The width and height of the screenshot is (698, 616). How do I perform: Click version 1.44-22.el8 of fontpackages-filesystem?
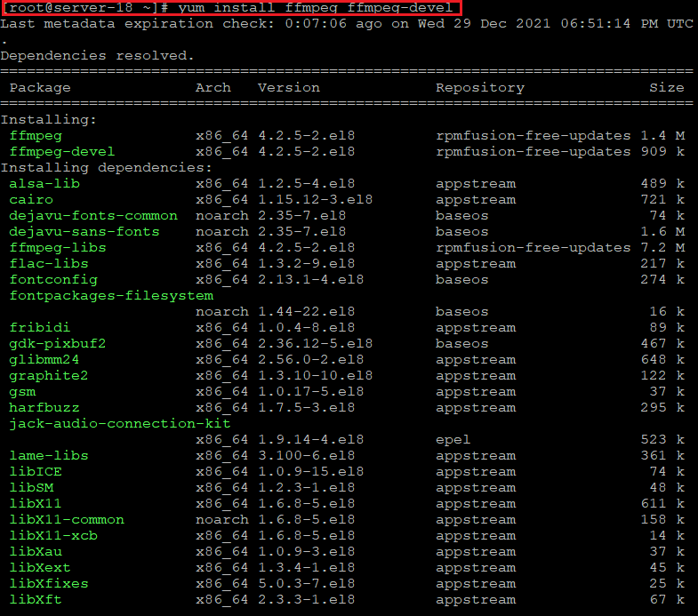[307, 312]
